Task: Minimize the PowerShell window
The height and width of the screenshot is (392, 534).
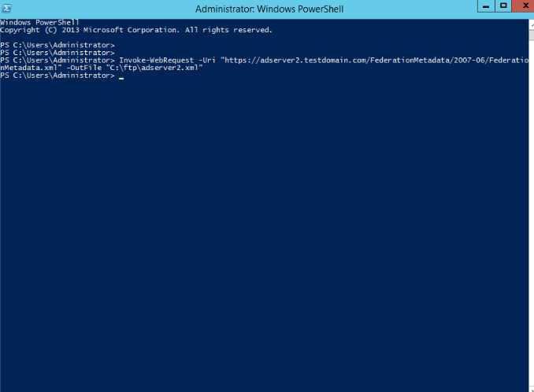Action: pos(486,6)
